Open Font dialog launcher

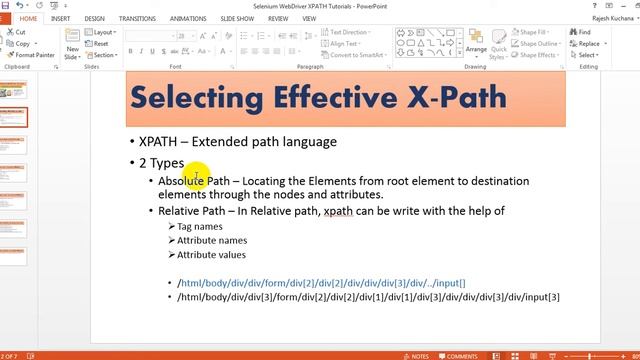tap(232, 67)
